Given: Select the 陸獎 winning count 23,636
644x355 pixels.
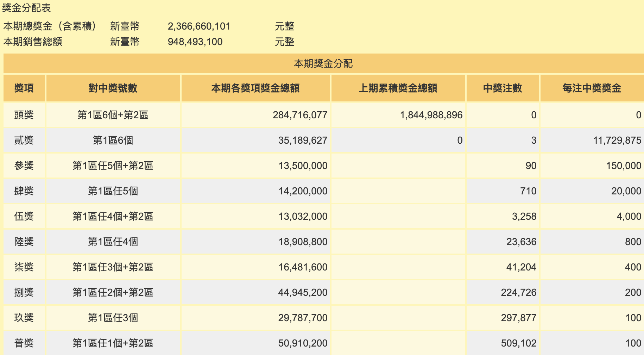Looking at the screenshot, I should (x=521, y=242).
